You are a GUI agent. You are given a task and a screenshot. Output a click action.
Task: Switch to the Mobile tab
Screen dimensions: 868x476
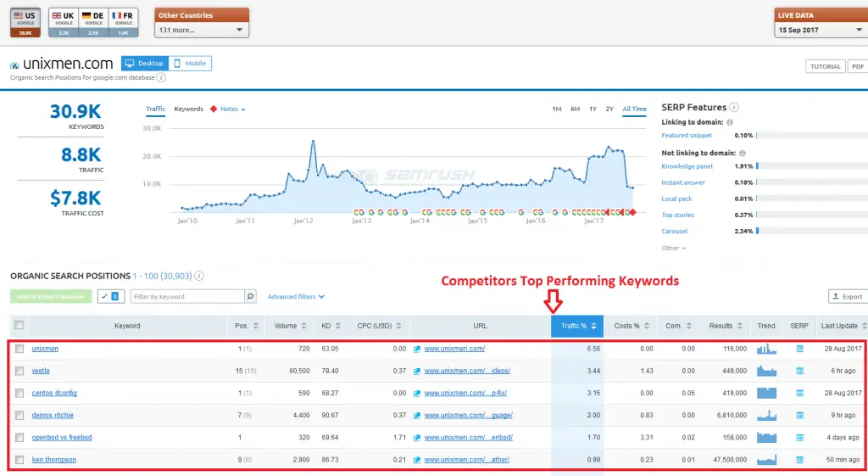point(190,64)
